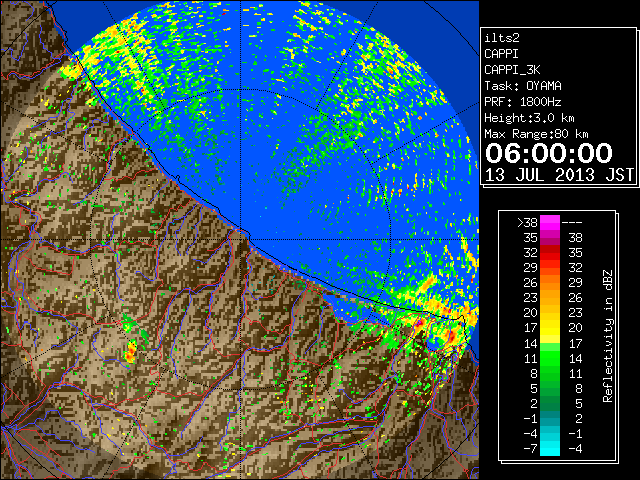Click the '---' legend value
The height and width of the screenshot is (480, 640).
tap(572, 223)
